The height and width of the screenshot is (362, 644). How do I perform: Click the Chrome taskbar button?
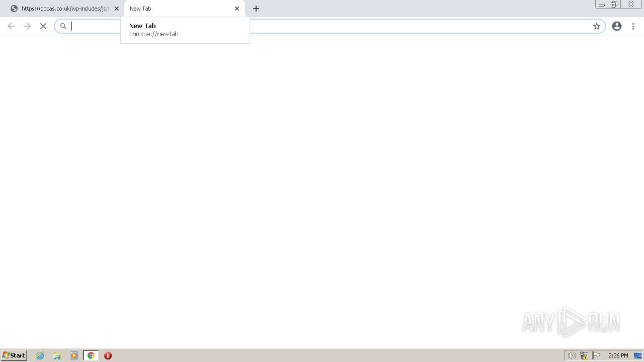[91, 355]
